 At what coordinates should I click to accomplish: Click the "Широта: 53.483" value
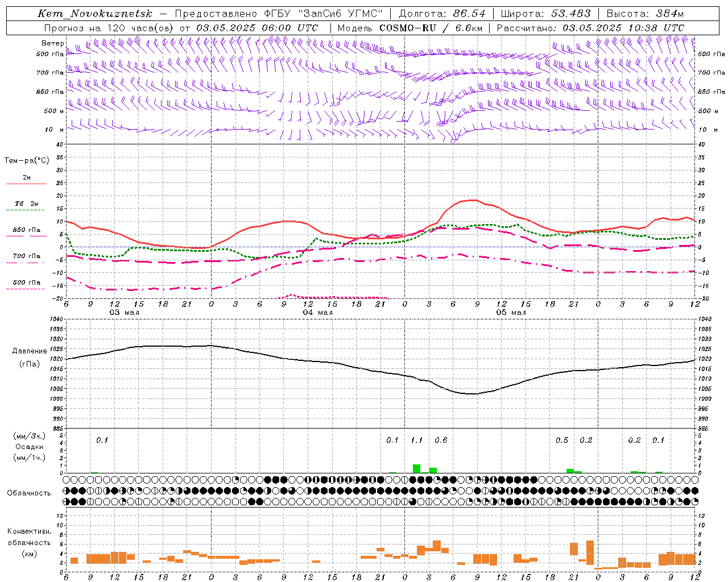(x=546, y=14)
